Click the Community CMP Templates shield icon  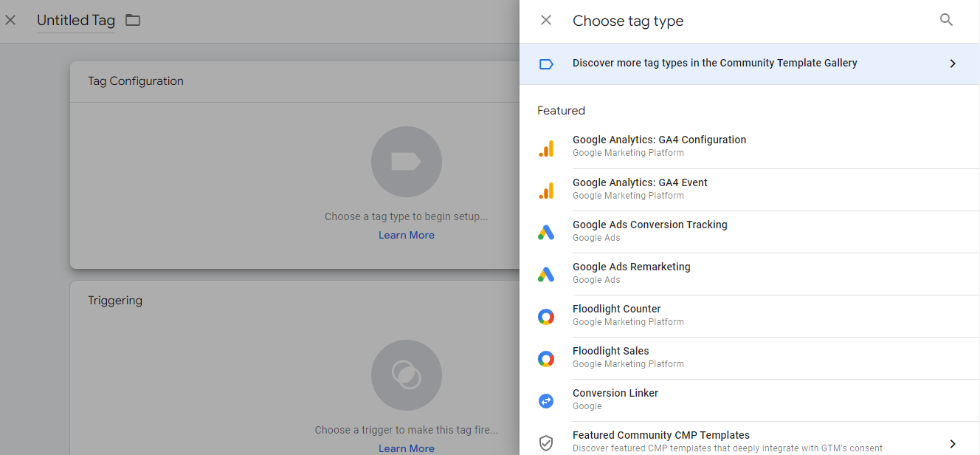(546, 443)
